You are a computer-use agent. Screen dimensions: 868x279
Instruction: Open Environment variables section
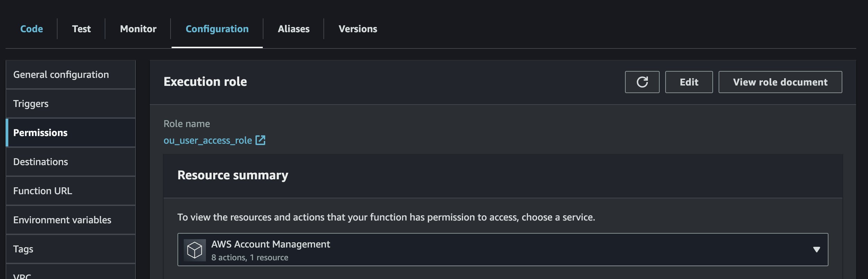click(71, 220)
